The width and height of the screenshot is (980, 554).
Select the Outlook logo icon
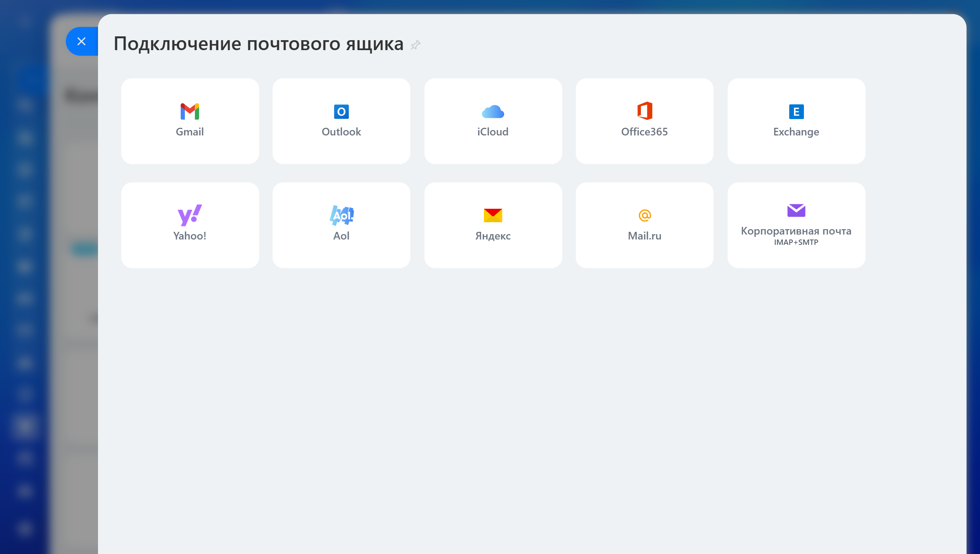click(341, 111)
